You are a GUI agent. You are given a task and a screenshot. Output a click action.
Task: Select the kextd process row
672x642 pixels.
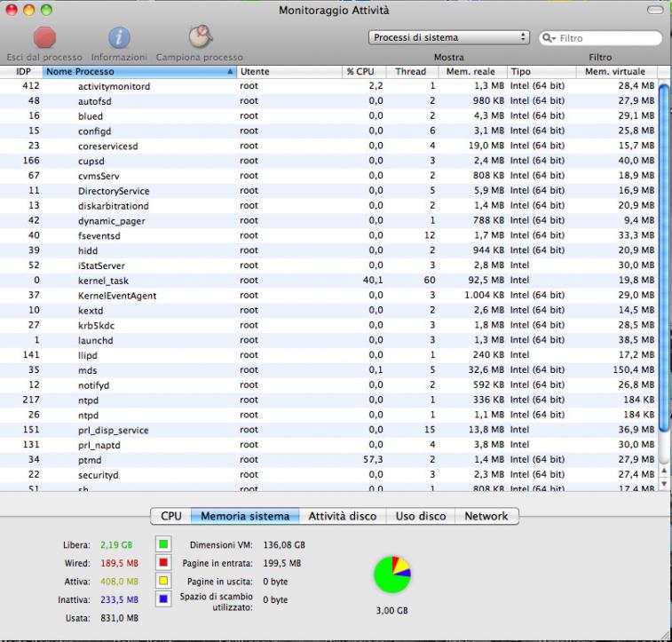pyautogui.click(x=328, y=310)
